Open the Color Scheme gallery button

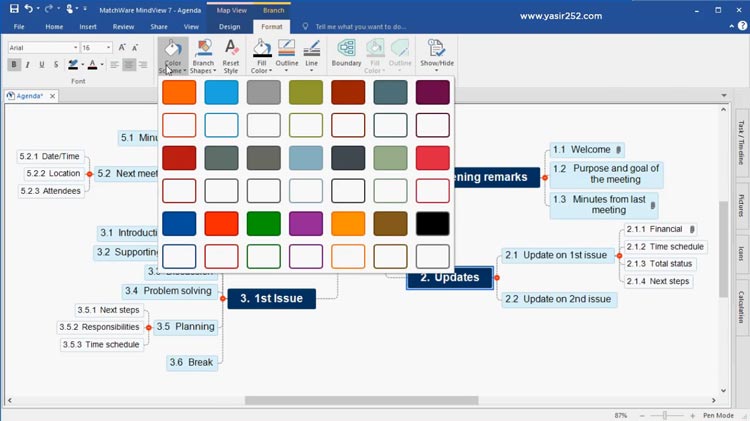coord(173,56)
